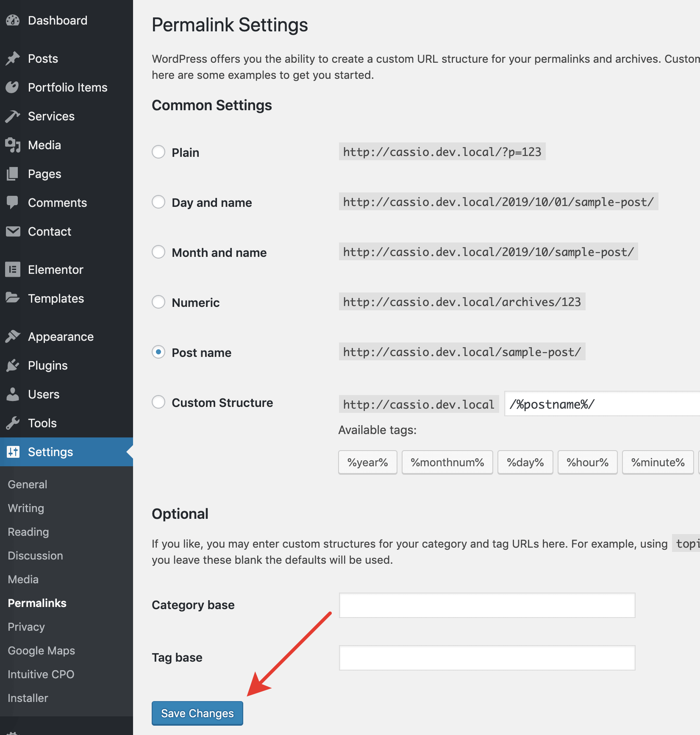The image size is (700, 735).
Task: Open the Writing settings submenu item
Action: click(26, 508)
